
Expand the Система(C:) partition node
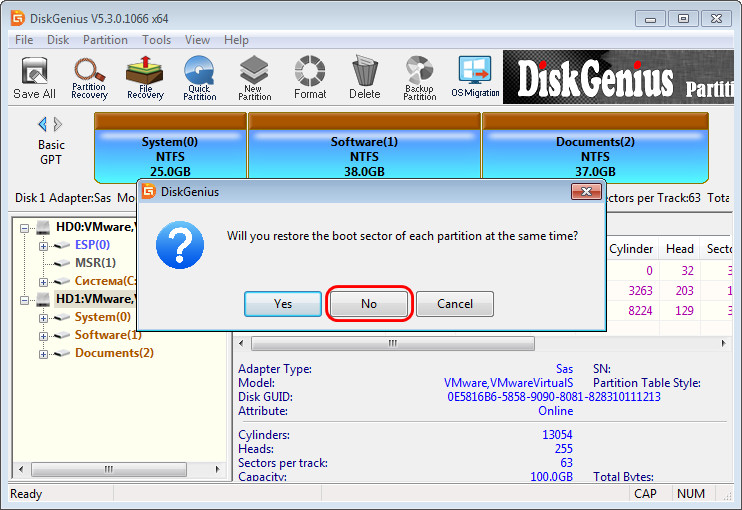tap(43, 282)
